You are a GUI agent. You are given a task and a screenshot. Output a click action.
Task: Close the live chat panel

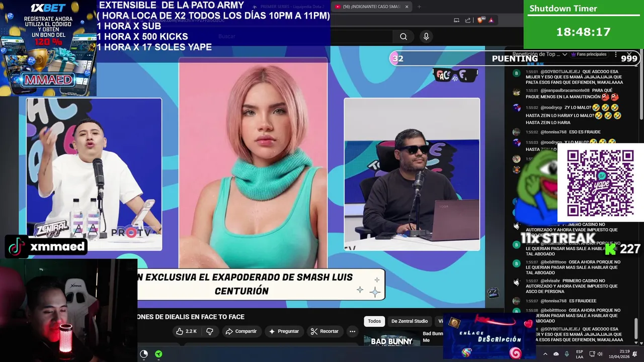coord(629,54)
